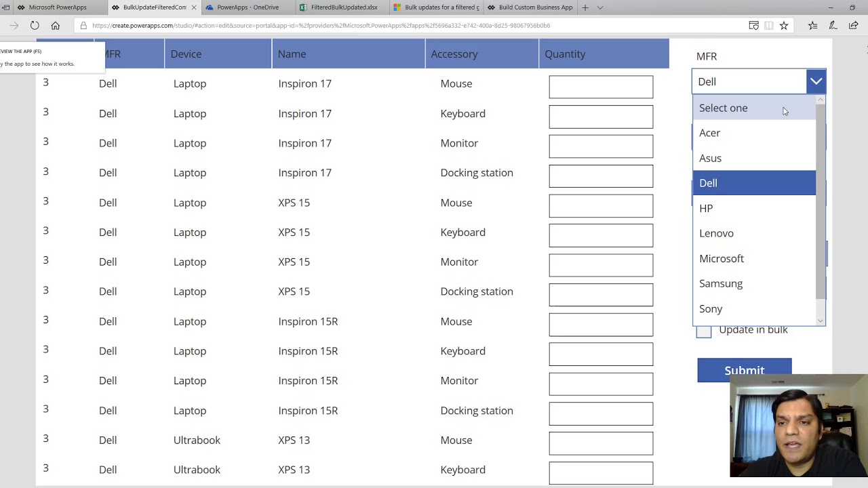Share this page icon

pyautogui.click(x=853, y=26)
